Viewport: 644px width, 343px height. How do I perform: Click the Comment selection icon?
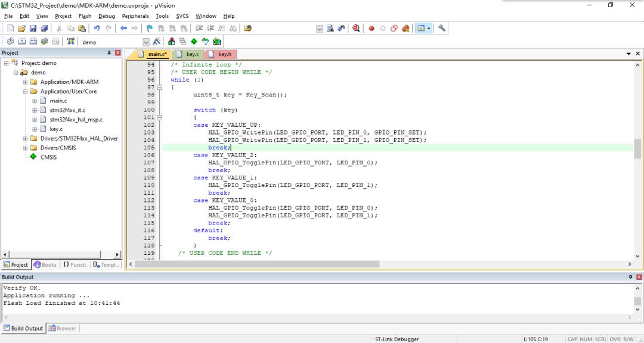[222, 29]
